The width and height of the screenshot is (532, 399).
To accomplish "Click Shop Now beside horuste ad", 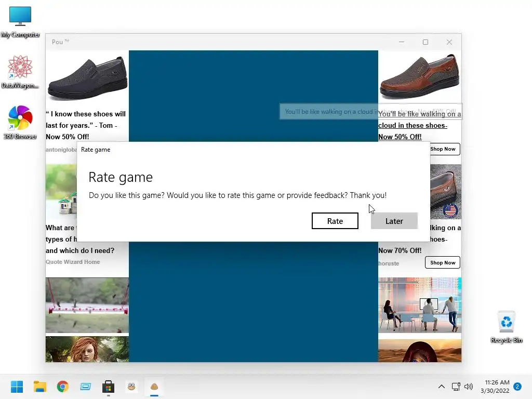I will pyautogui.click(x=443, y=262).
